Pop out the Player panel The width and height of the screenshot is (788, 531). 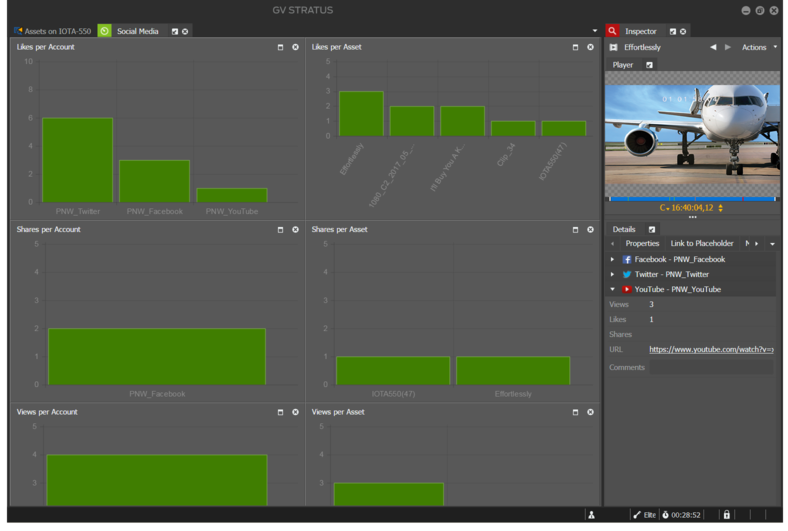649,65
